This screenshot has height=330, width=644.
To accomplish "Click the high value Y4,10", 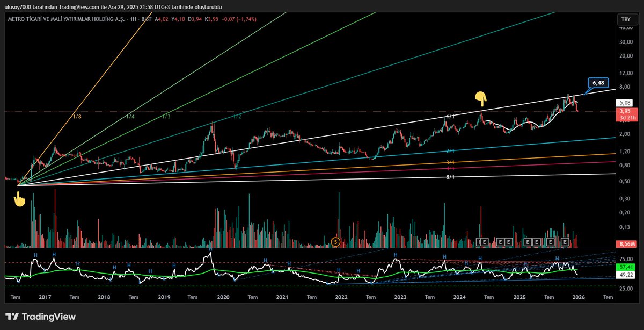I will (178, 19).
